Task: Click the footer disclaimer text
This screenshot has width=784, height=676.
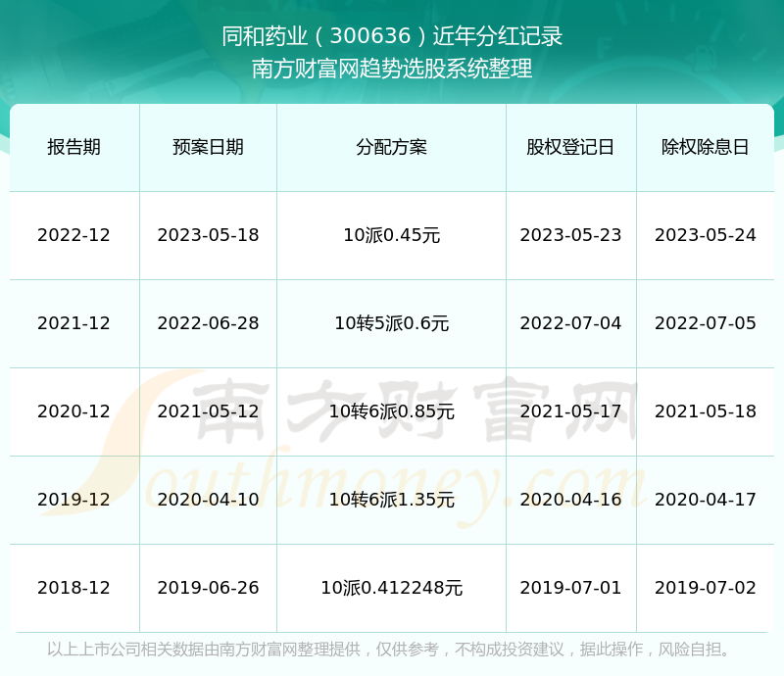Action: point(388,650)
